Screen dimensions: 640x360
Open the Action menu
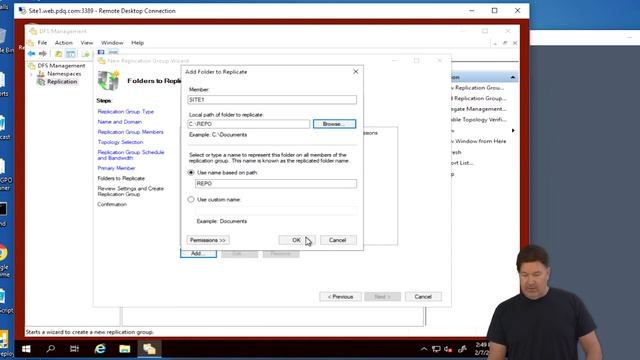(64, 42)
